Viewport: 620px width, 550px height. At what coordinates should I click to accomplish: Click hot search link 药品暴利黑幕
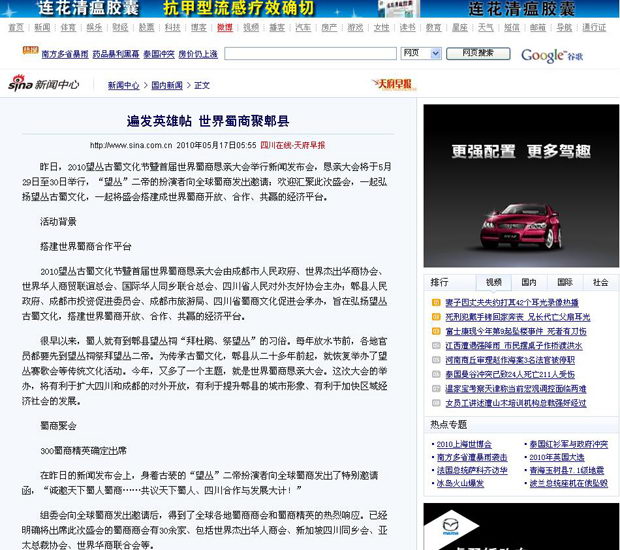coord(116,54)
